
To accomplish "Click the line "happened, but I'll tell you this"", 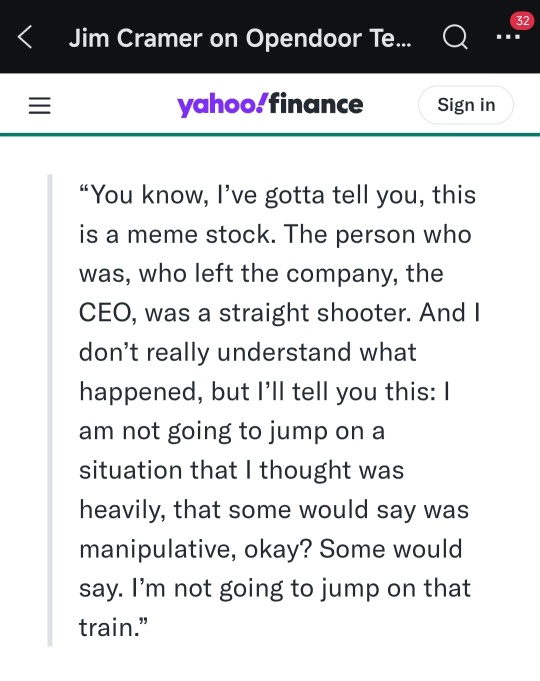I will (264, 392).
